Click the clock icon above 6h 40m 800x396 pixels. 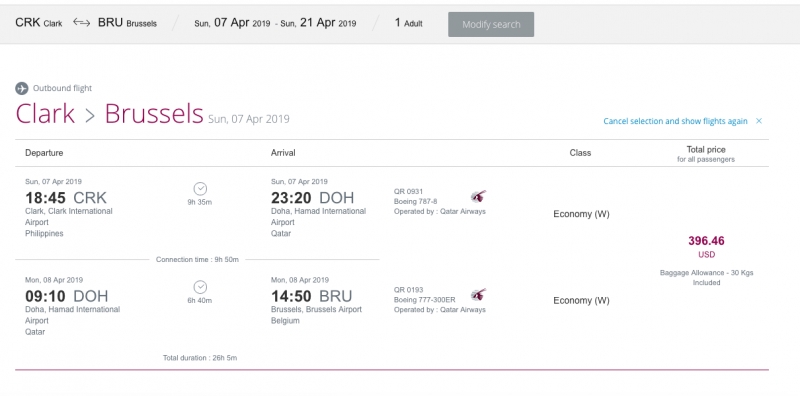point(200,287)
